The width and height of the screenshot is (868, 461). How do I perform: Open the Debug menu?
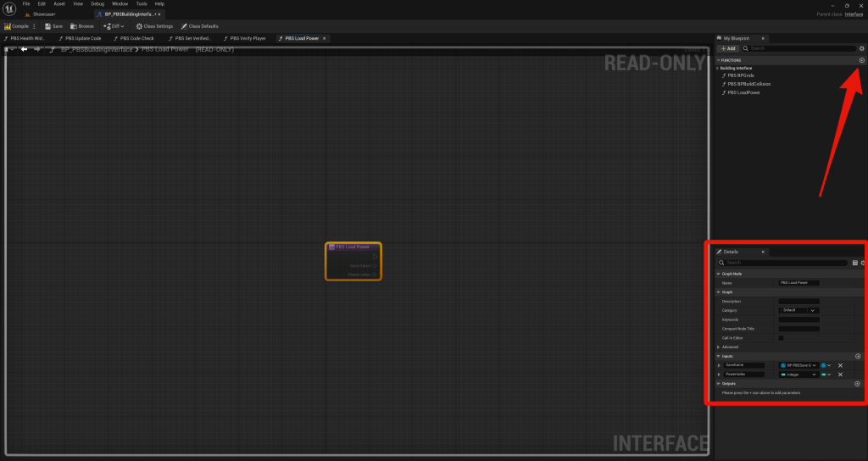pos(97,4)
